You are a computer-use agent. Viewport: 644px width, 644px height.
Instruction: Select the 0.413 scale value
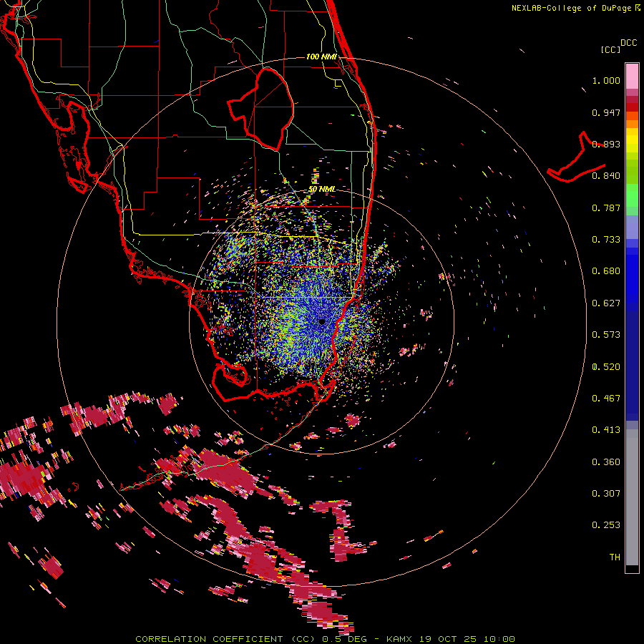click(606, 430)
